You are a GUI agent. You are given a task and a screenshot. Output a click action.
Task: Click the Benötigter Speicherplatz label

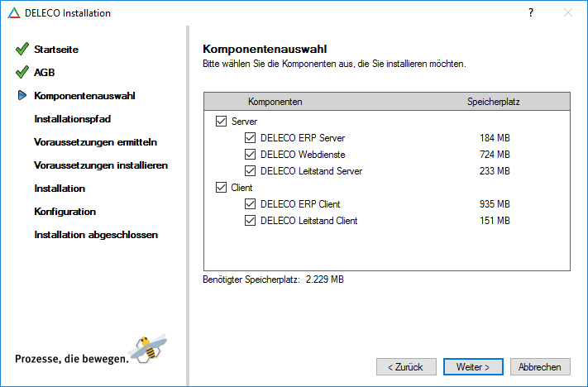pos(251,279)
